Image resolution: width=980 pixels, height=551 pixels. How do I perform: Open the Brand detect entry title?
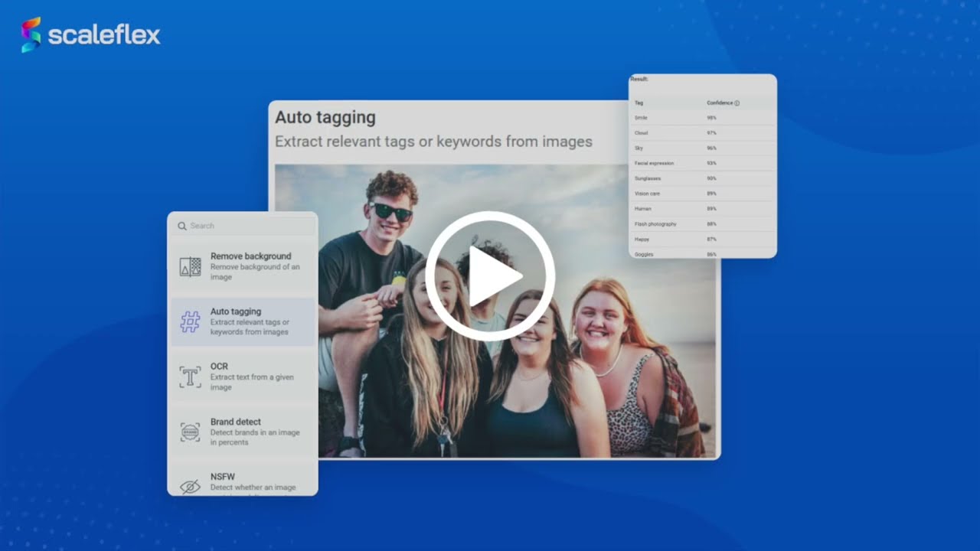[236, 422]
